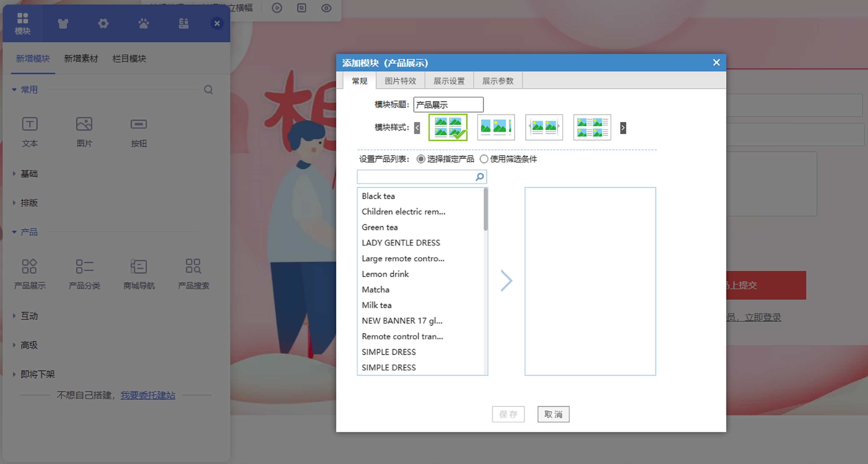Expand the 基础 module category
Image resolution: width=868 pixels, height=464 pixels.
tap(29, 174)
